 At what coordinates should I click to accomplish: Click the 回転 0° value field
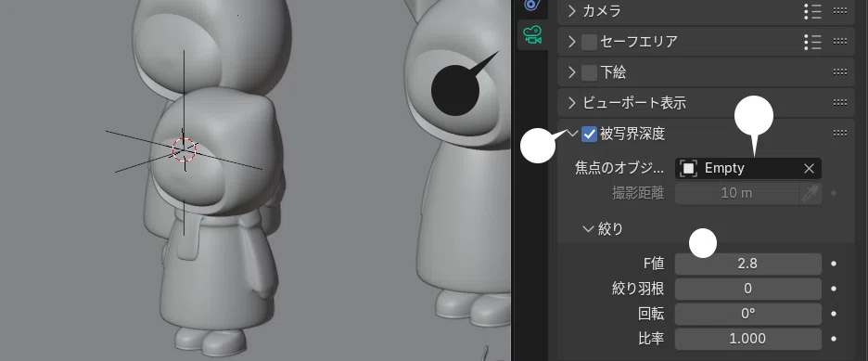click(x=747, y=314)
